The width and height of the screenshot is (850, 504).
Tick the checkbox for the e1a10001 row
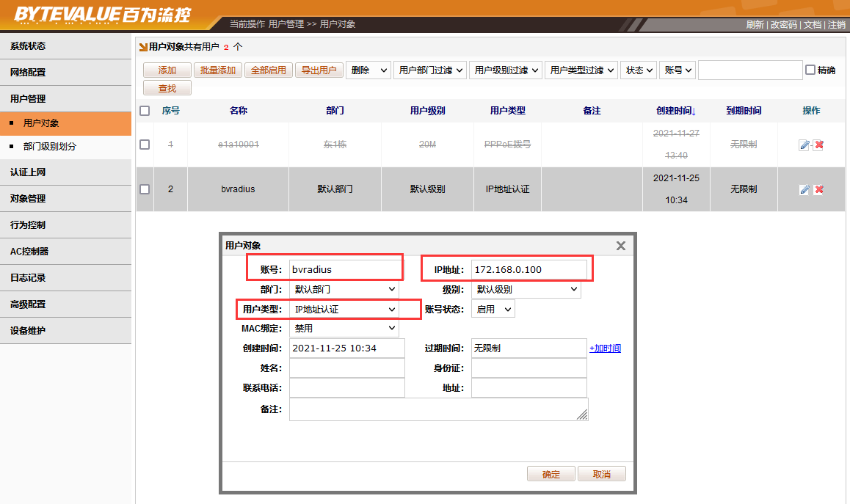145,145
